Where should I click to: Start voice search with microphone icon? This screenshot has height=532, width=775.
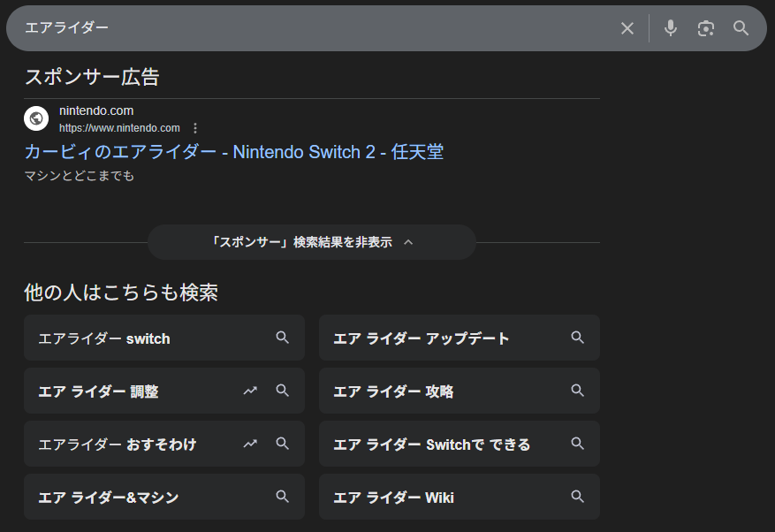pos(671,28)
